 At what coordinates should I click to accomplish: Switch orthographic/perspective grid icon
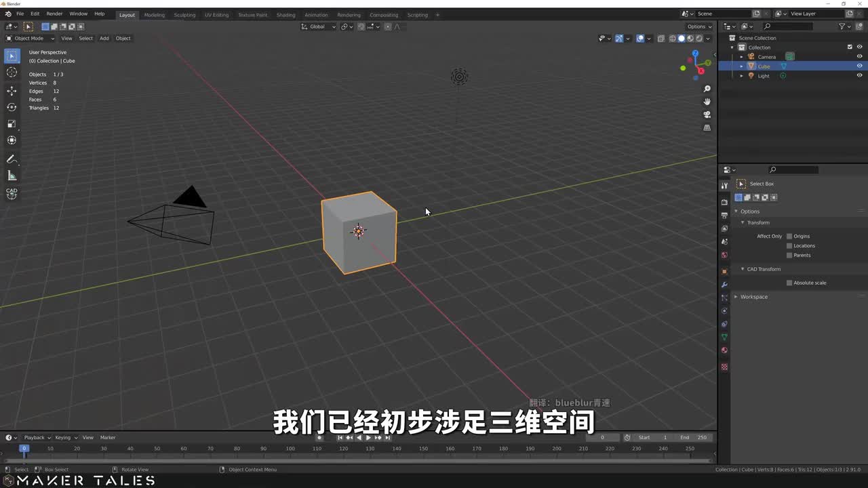pos(707,127)
